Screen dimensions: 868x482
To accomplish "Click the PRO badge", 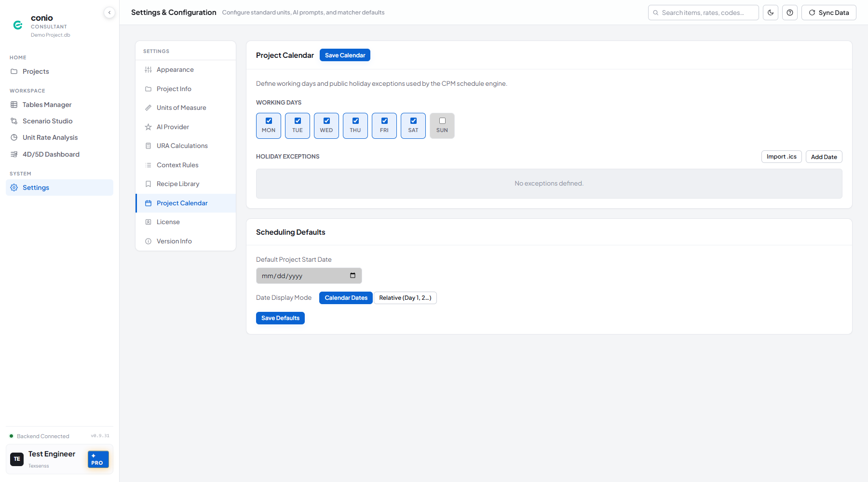I will click(x=98, y=459).
